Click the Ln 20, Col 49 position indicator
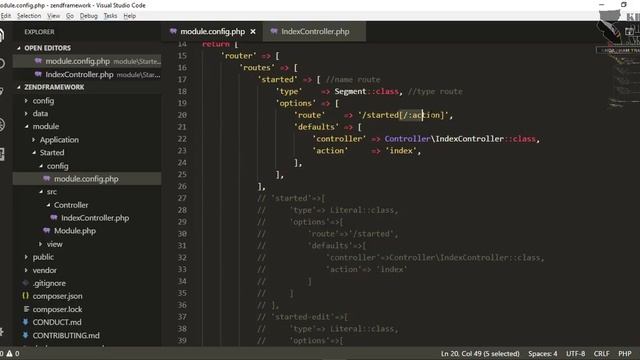Screen dimensions: 640x360 coord(480,353)
